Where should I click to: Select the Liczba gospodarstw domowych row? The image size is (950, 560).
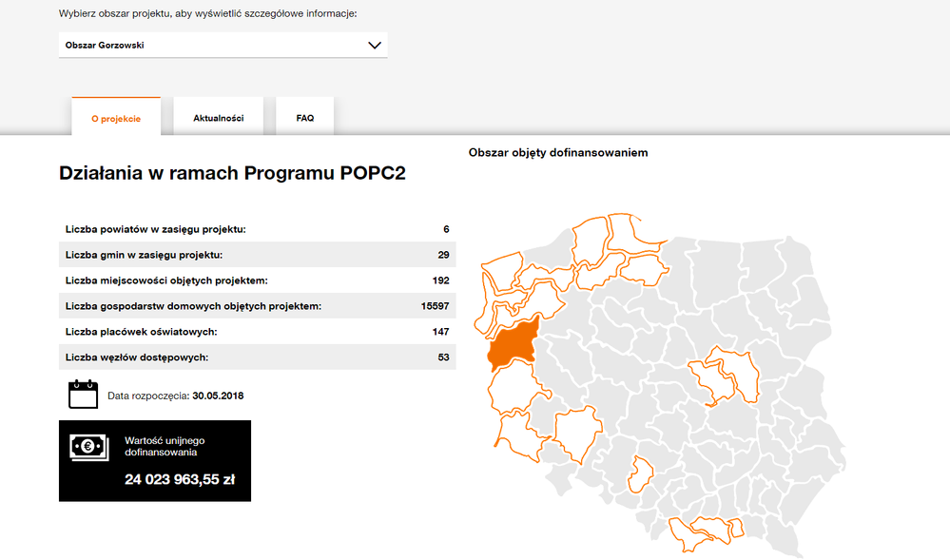pyautogui.click(x=257, y=306)
